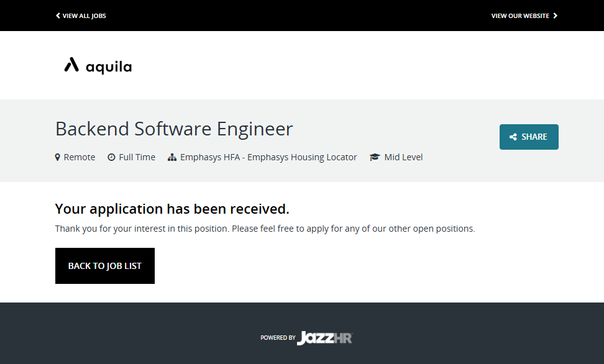Click the left chevron beside View All Jobs

[58, 16]
